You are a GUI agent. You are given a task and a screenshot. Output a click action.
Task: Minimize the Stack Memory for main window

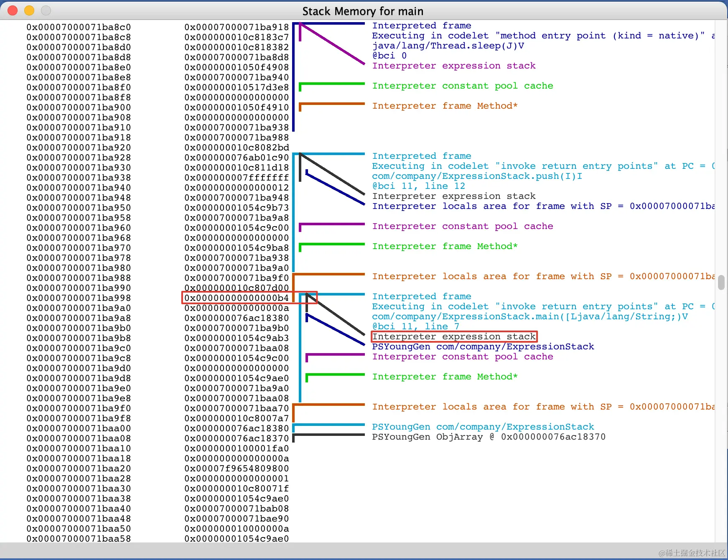coord(29,10)
